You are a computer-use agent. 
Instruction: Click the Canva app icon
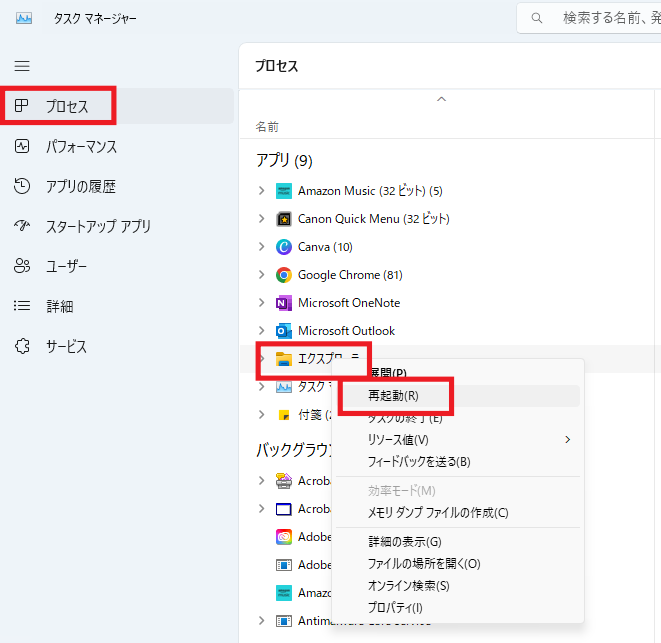(x=284, y=247)
